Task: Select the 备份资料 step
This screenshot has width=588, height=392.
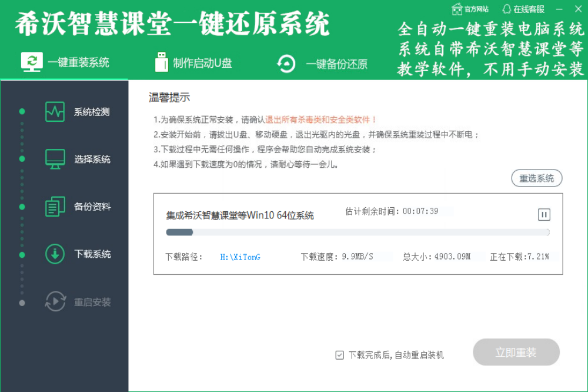Action: [x=77, y=207]
